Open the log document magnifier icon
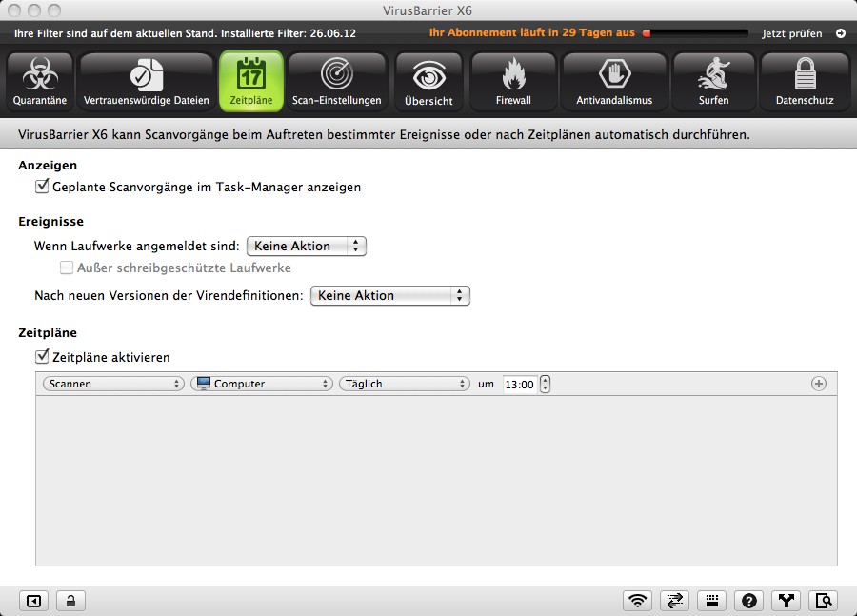This screenshot has width=857, height=616. tap(823, 601)
